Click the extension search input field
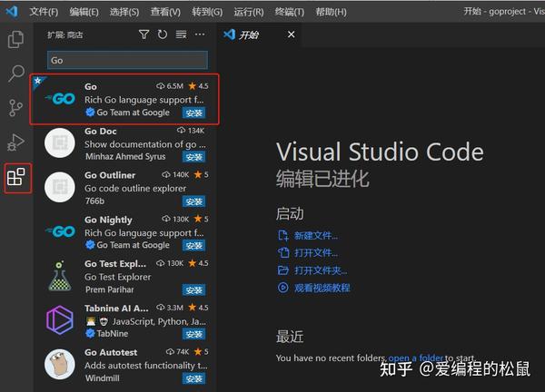 [x=127, y=60]
